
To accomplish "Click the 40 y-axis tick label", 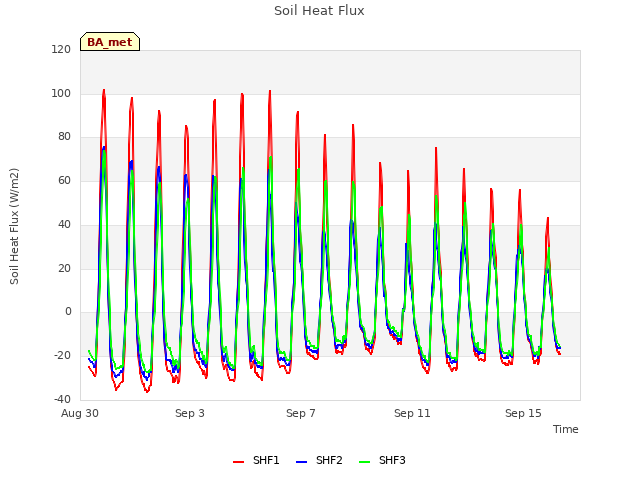I will click(x=64, y=224).
